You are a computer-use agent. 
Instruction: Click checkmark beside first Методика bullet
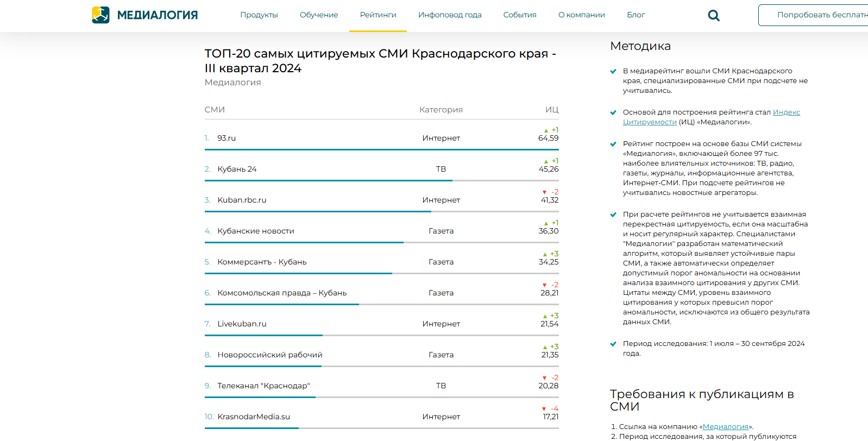point(613,71)
